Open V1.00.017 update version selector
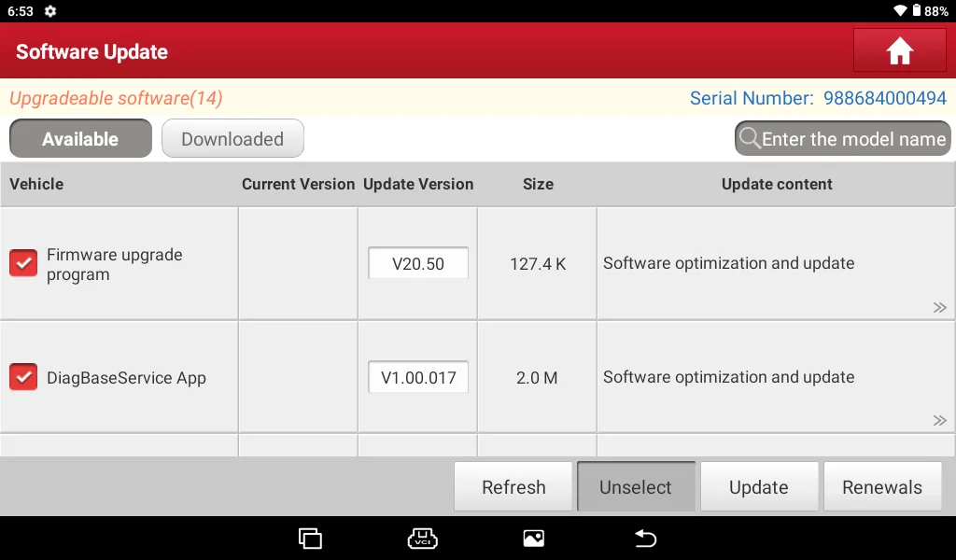The width and height of the screenshot is (956, 560). 418,377
